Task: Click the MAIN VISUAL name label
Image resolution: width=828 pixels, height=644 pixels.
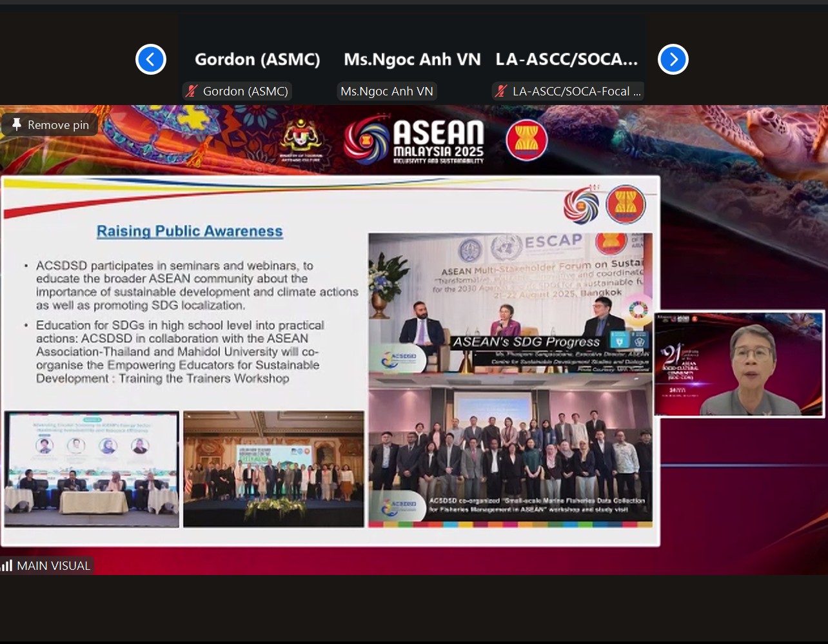Action: point(53,566)
